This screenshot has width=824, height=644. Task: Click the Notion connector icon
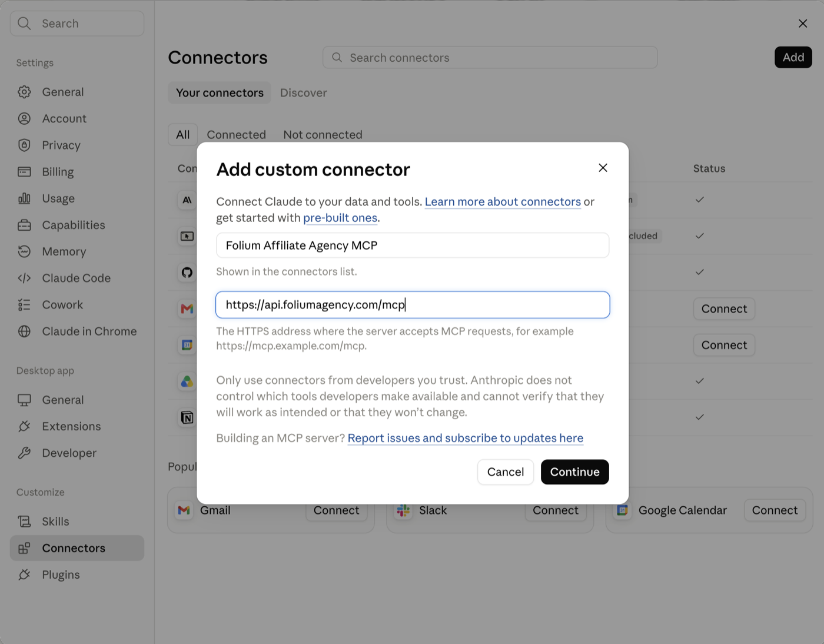click(x=187, y=417)
